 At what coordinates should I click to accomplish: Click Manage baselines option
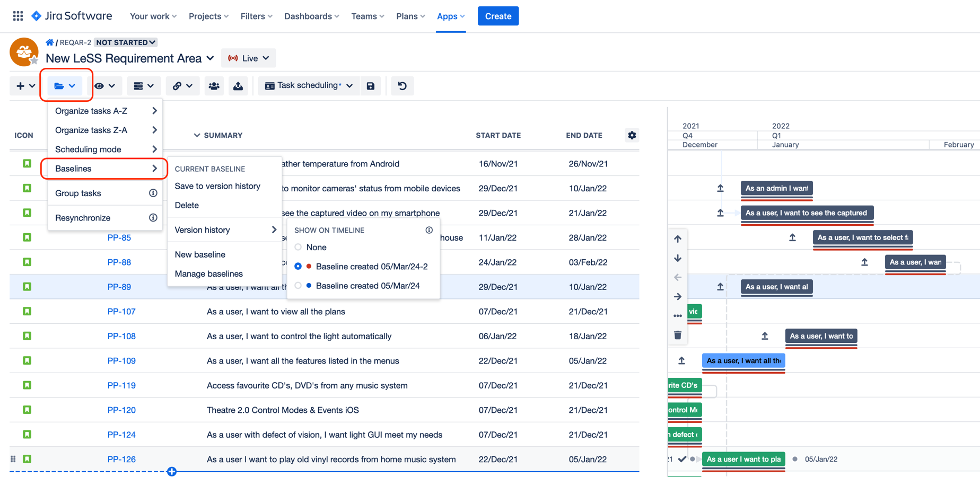click(209, 273)
